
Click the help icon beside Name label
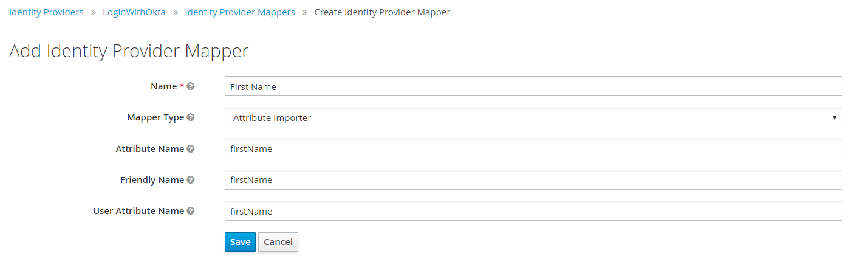[x=191, y=86]
